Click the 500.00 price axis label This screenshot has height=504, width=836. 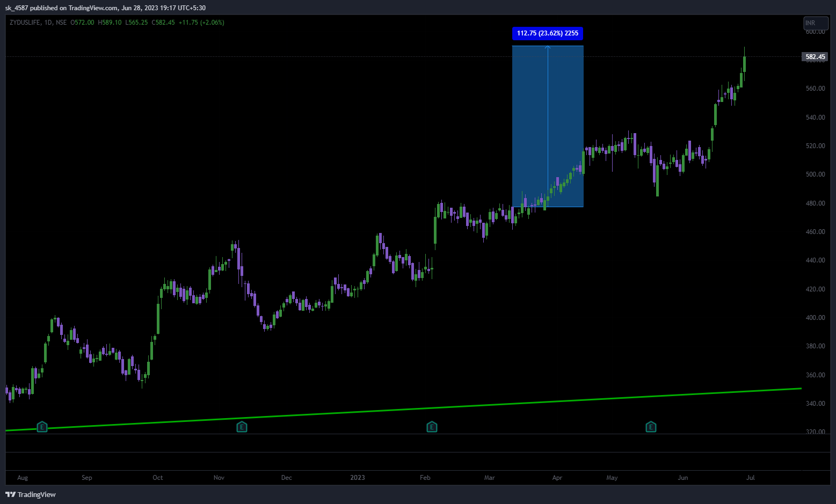815,174
